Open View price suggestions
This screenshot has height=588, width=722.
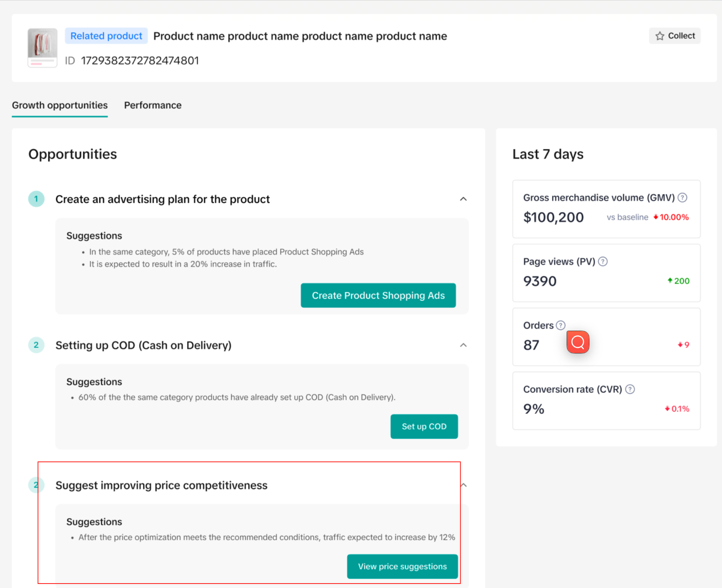[x=402, y=566]
